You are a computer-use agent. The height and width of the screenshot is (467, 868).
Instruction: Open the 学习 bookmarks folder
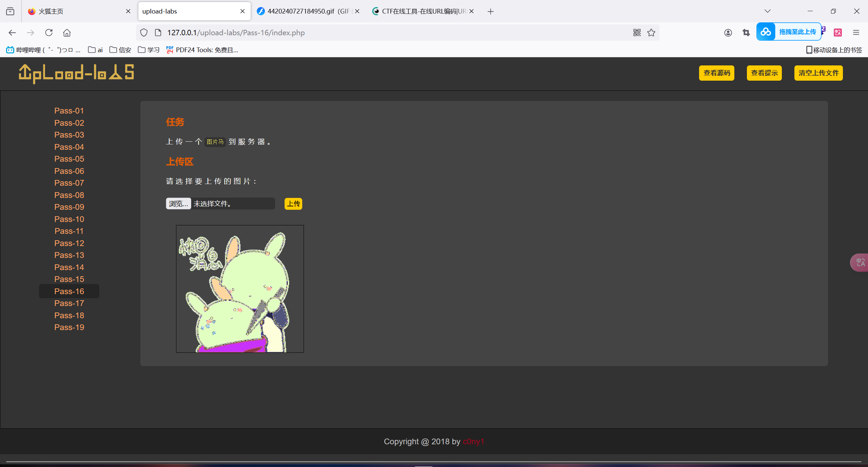149,50
